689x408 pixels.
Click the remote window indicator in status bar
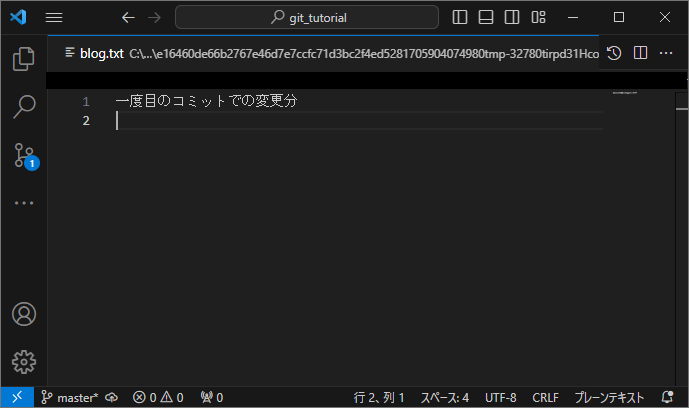(17, 397)
